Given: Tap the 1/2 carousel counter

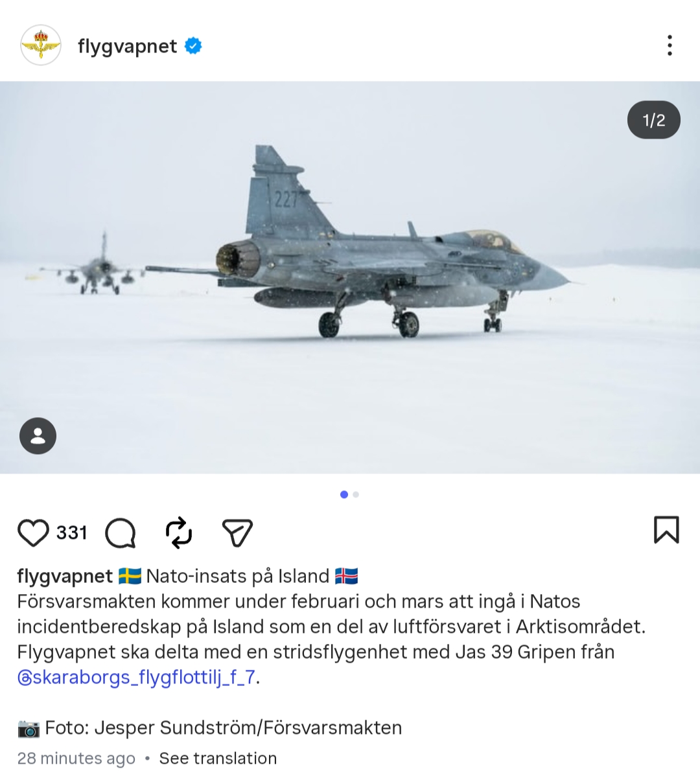Looking at the screenshot, I should coord(654,120).
